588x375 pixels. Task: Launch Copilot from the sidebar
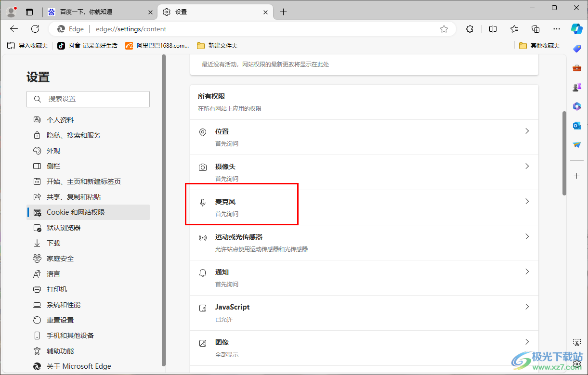576,29
